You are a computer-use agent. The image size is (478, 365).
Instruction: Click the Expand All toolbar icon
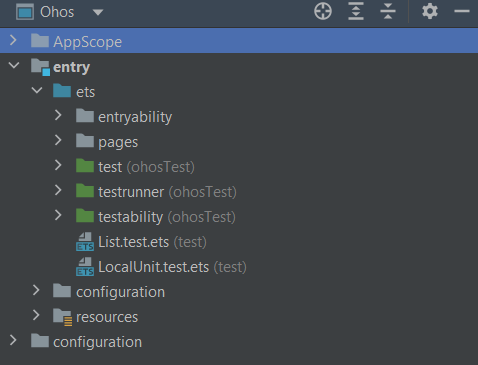(356, 11)
